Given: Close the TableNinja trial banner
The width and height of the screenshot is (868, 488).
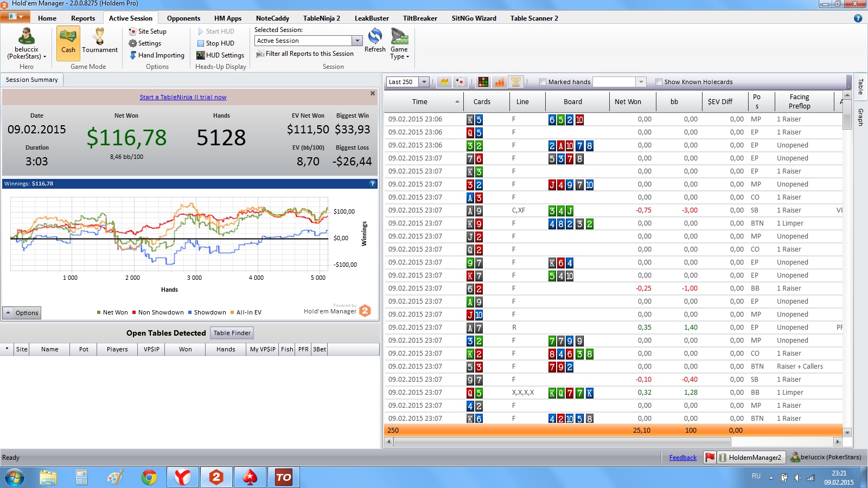Looking at the screenshot, I should click(373, 93).
